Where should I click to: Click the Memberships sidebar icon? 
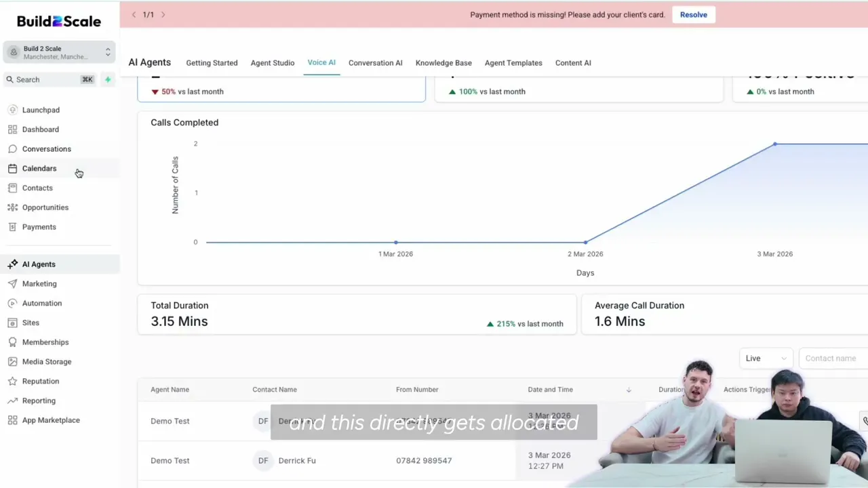pyautogui.click(x=12, y=342)
